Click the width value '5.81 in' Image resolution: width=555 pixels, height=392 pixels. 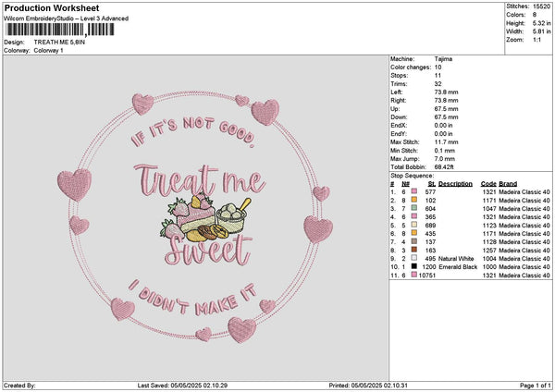click(x=541, y=31)
